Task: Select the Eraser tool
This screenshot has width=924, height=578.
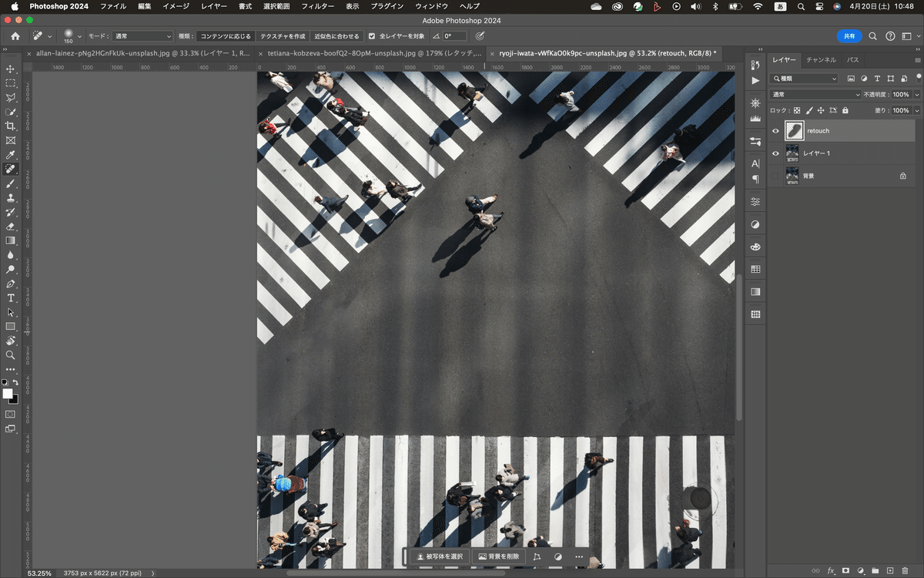Action: (11, 227)
